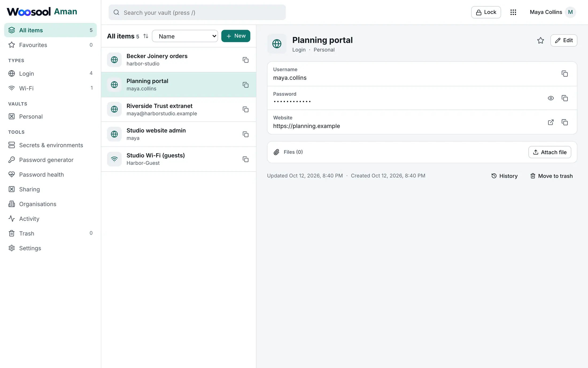Click the masked password dots

pyautogui.click(x=292, y=101)
